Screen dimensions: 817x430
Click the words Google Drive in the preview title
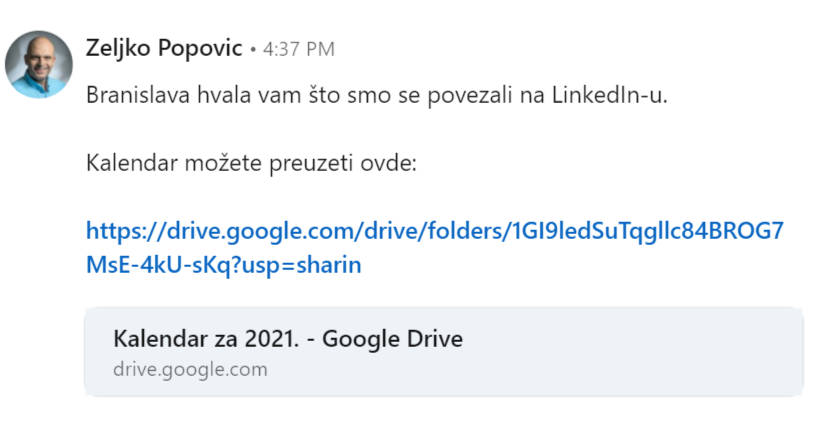392,339
